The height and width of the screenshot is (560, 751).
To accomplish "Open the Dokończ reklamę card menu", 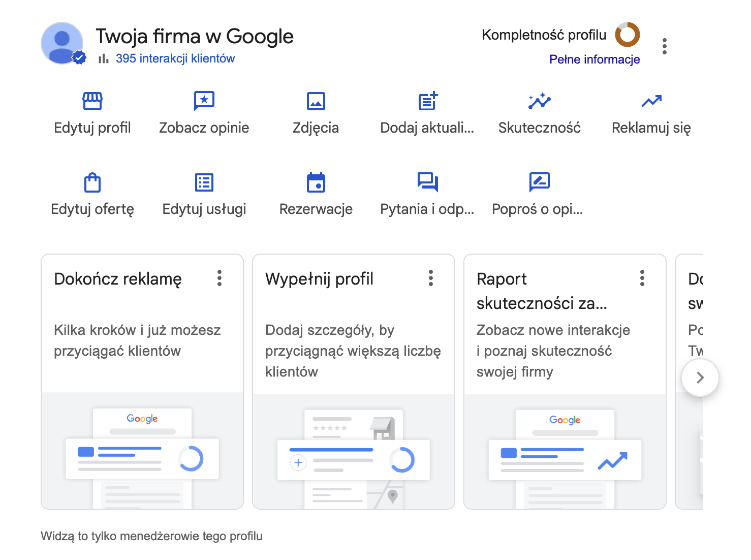I will [220, 278].
